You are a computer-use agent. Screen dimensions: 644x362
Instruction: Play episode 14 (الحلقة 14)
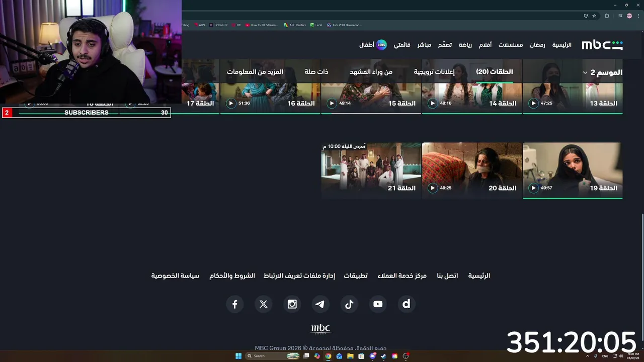433,103
